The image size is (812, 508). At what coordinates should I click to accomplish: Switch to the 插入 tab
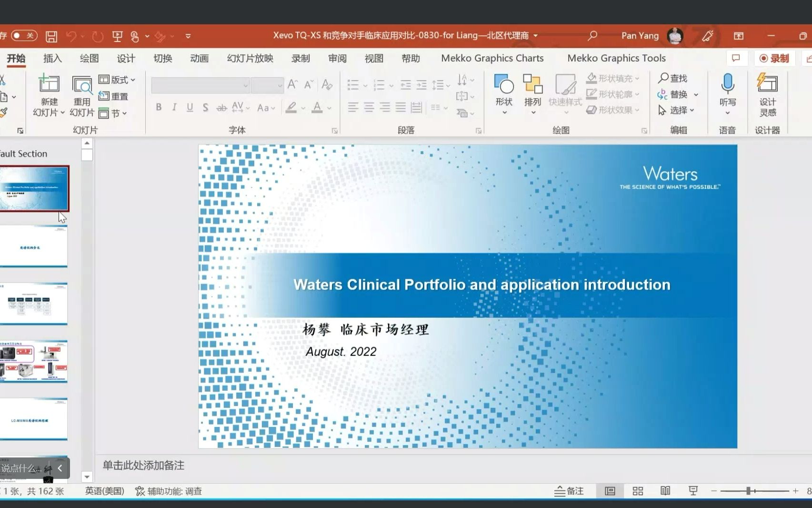52,59
